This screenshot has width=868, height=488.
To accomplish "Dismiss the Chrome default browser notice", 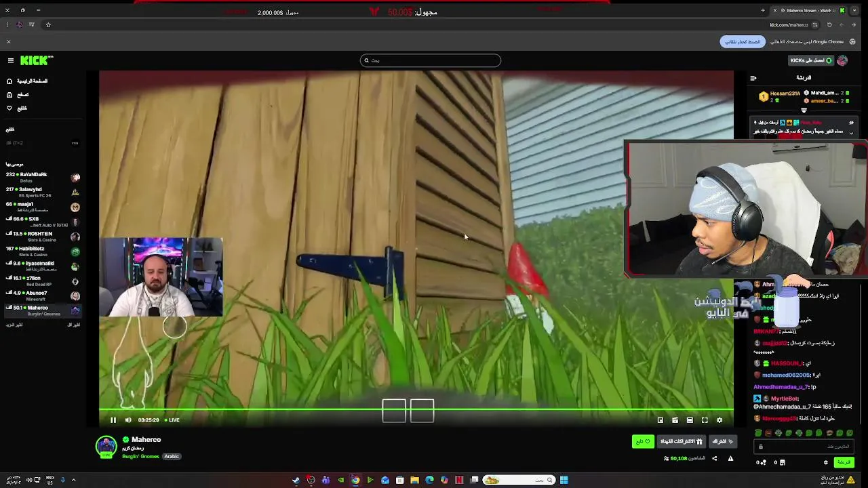I will (9, 42).
